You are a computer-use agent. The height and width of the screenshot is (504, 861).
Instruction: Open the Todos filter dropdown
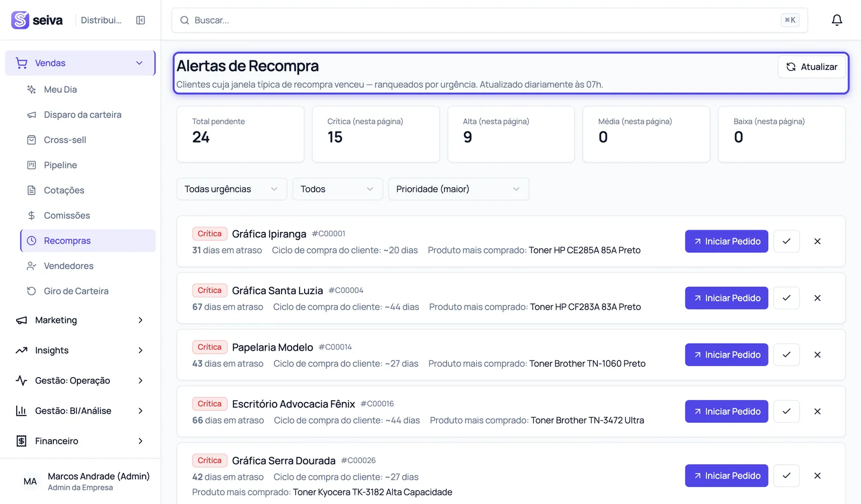pos(337,189)
